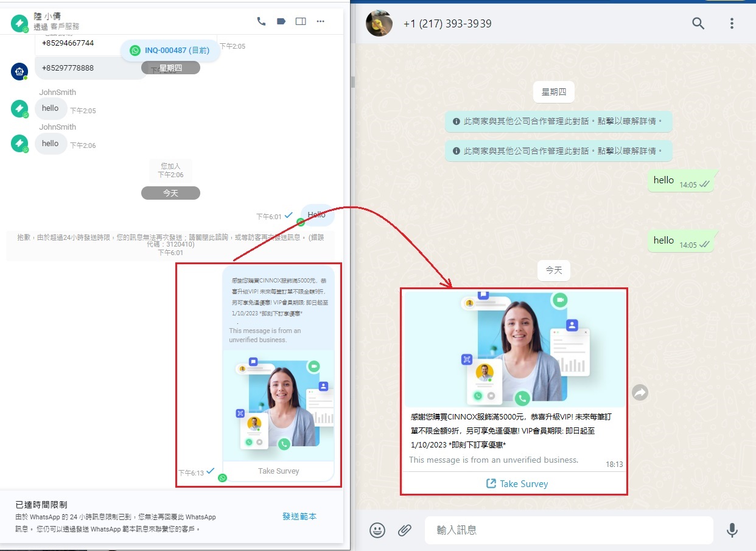Click the JohnSmith avatar above first hello
This screenshot has width=756, height=551.
coord(19,109)
